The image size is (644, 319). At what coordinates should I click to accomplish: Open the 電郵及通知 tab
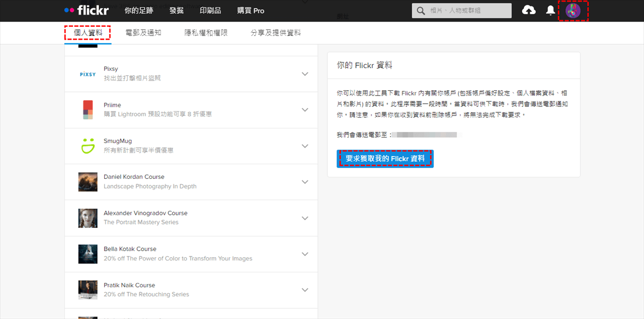143,33
